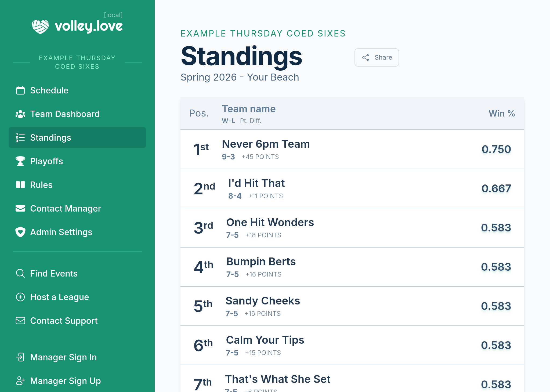The height and width of the screenshot is (392, 550).
Task: Click the Manager Sign Up user icon
Action: coord(20,381)
